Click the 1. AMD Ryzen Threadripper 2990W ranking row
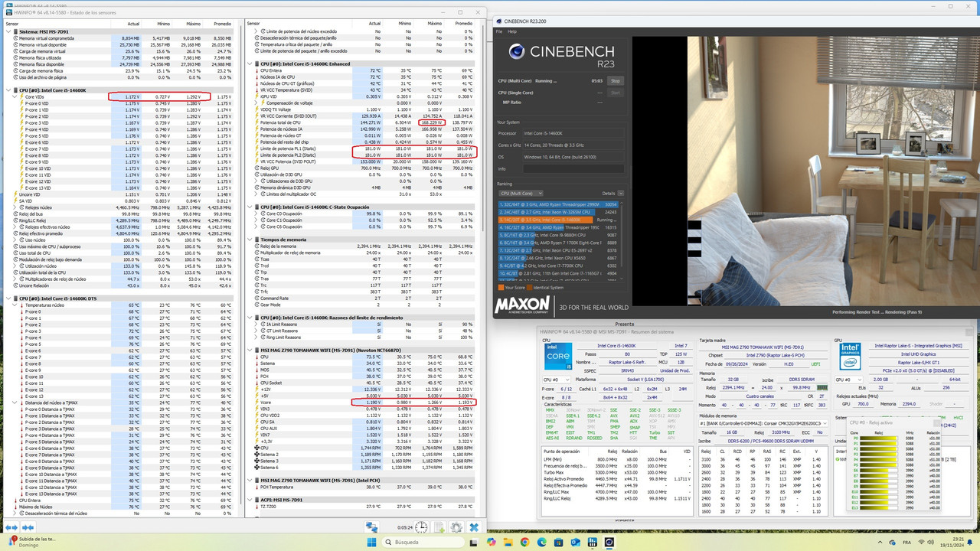Viewport: 980px width, 551px height. coord(557,205)
